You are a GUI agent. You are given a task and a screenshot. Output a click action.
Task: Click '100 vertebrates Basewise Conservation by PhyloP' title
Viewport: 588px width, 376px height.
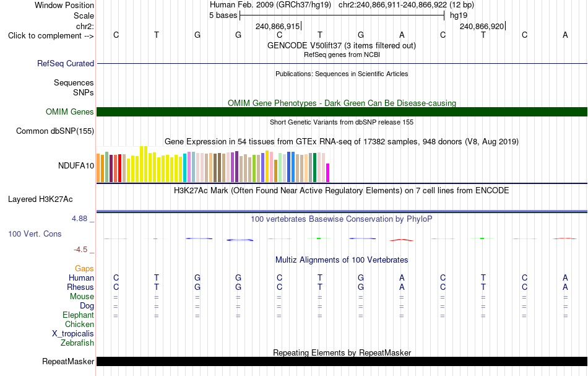pyautogui.click(x=342, y=219)
